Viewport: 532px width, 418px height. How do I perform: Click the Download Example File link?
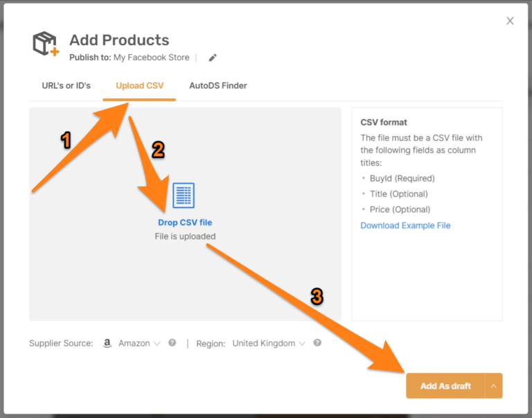click(x=405, y=225)
